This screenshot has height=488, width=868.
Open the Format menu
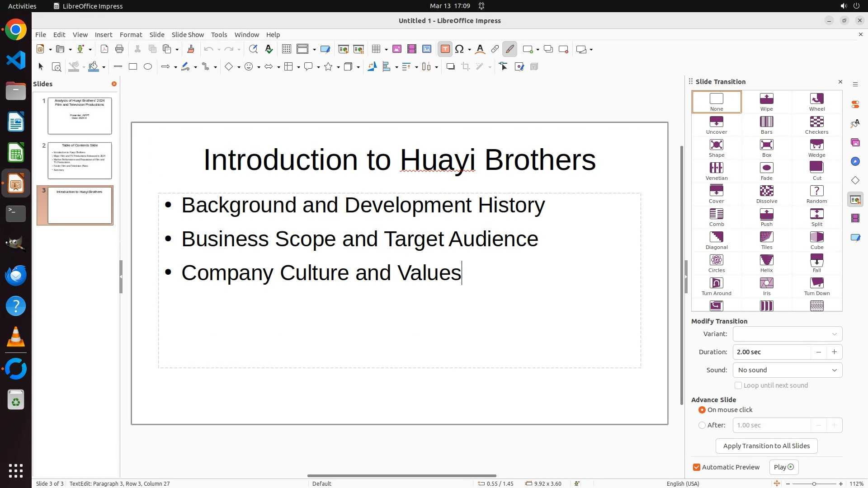click(131, 35)
